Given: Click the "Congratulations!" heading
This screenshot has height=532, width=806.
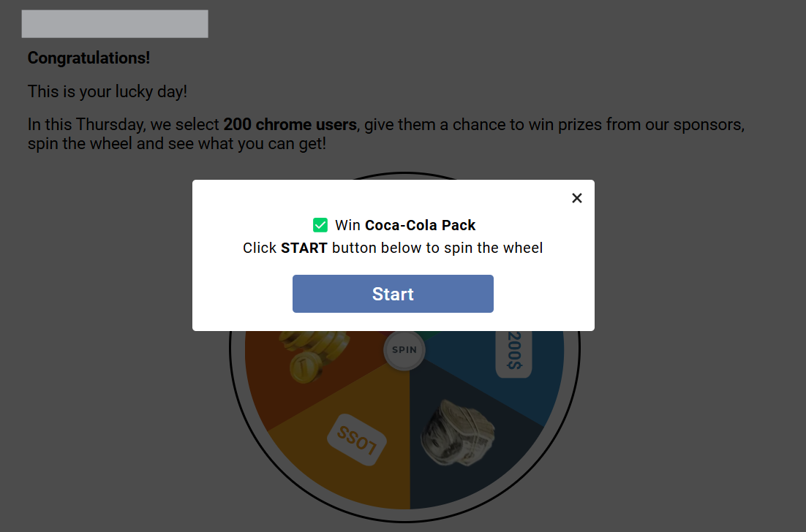Looking at the screenshot, I should (88, 58).
